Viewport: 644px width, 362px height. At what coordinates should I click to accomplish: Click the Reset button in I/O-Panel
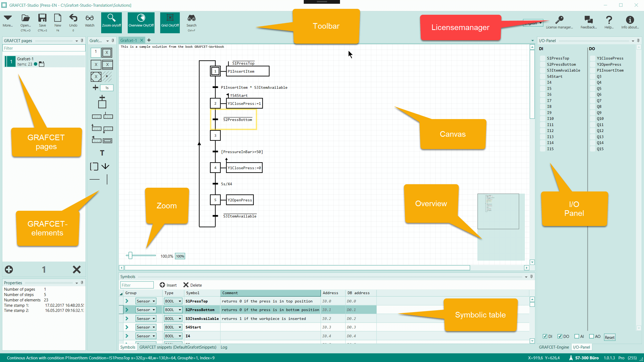pos(610,337)
